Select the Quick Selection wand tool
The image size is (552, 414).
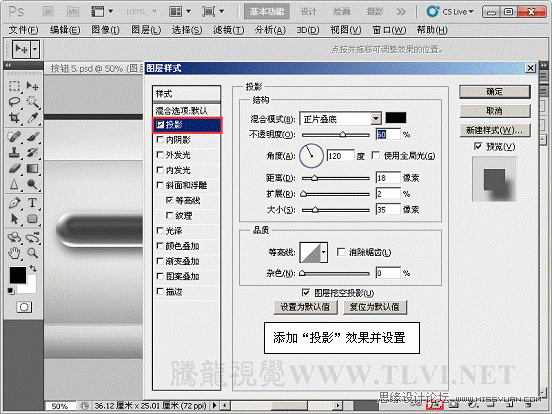(32, 102)
